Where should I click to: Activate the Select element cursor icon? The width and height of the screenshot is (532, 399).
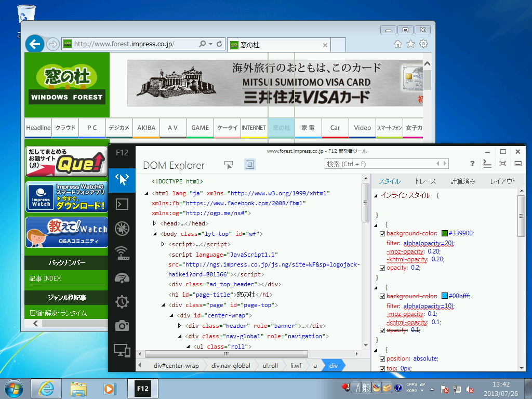(x=229, y=165)
